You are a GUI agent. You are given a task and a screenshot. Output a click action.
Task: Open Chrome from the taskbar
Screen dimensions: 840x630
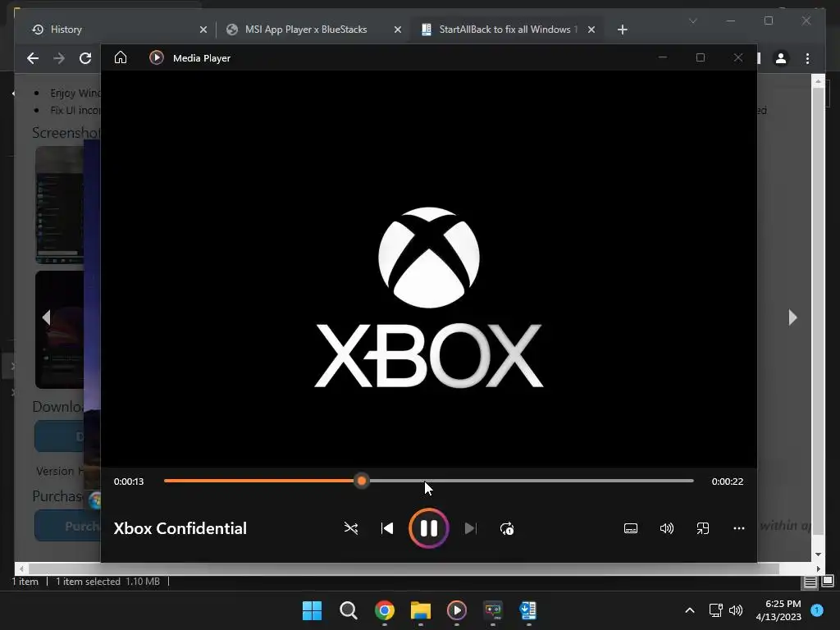click(385, 610)
